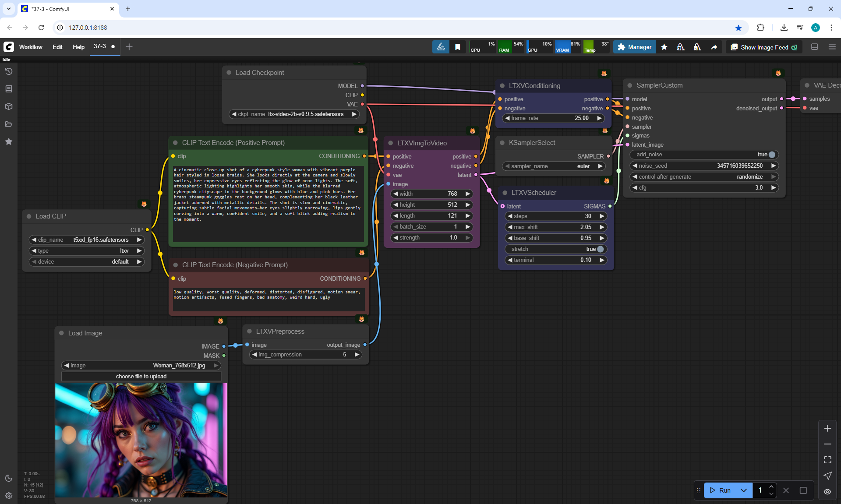Click the share arrow icon in toolbar

point(714,47)
